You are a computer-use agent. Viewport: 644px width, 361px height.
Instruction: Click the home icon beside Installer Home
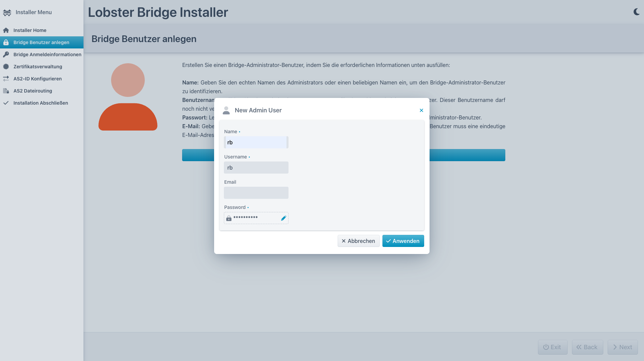click(6, 30)
